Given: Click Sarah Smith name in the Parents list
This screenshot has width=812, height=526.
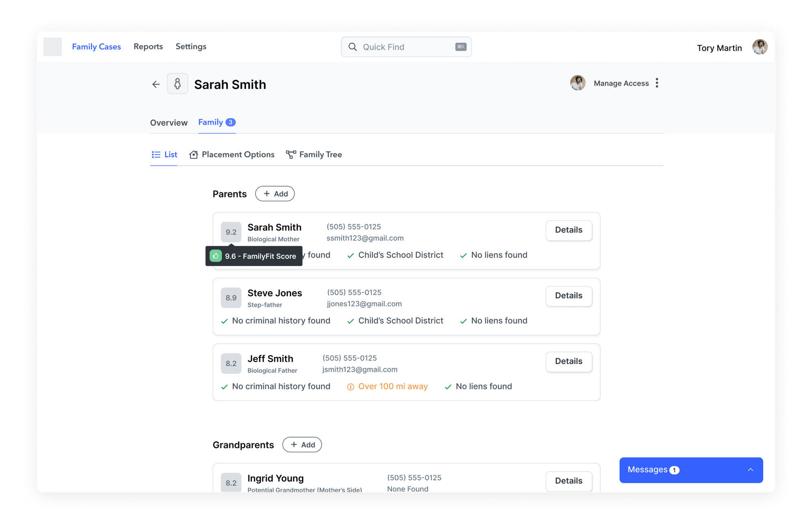Looking at the screenshot, I should click(x=274, y=227).
